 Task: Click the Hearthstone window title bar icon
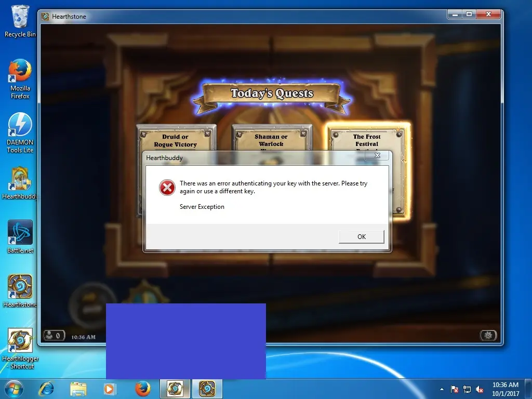[45, 16]
